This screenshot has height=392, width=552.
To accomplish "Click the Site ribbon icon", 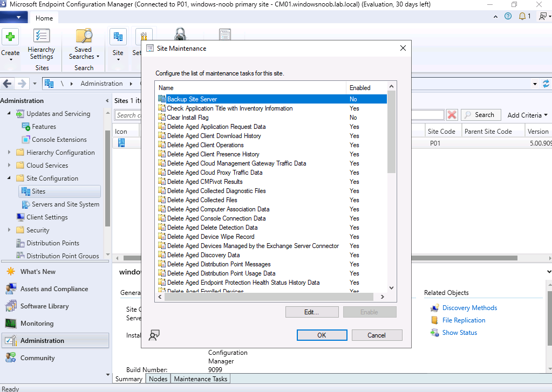I will click(x=118, y=37).
